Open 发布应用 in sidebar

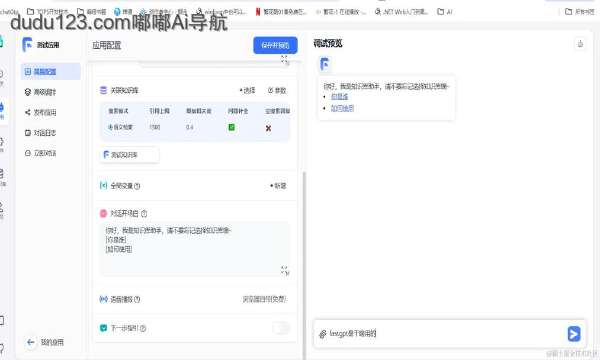click(41, 112)
